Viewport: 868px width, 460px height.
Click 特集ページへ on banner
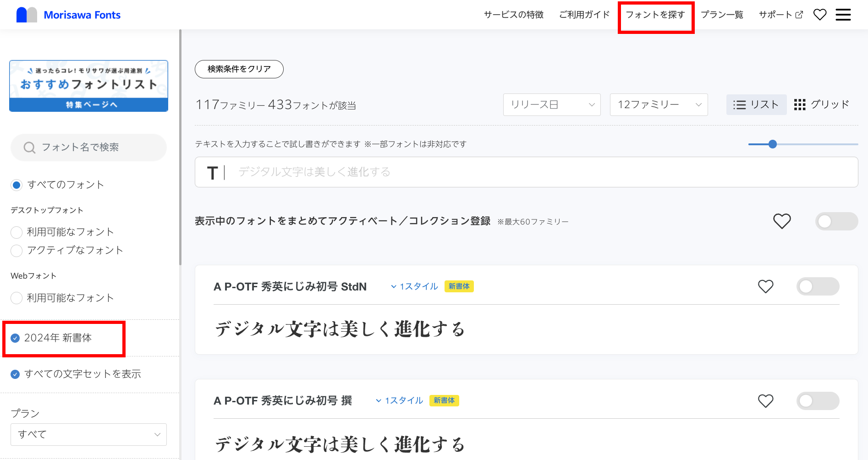pyautogui.click(x=88, y=105)
